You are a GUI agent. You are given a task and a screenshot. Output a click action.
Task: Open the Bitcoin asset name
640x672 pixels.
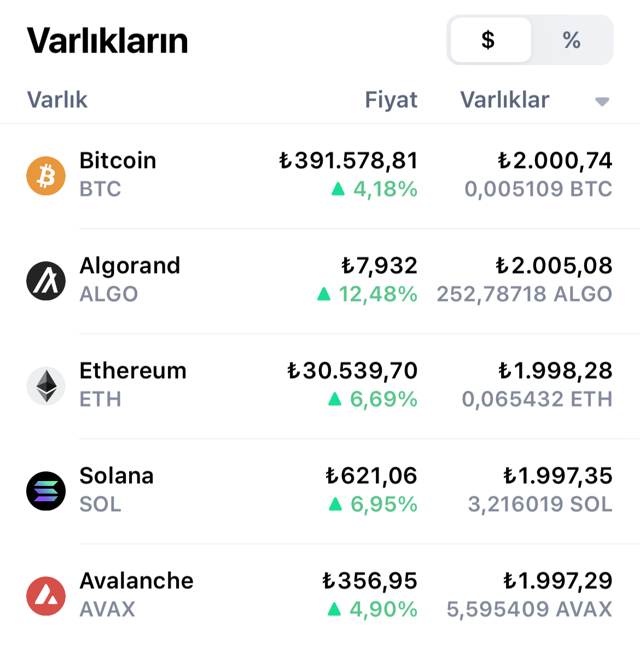[118, 161]
